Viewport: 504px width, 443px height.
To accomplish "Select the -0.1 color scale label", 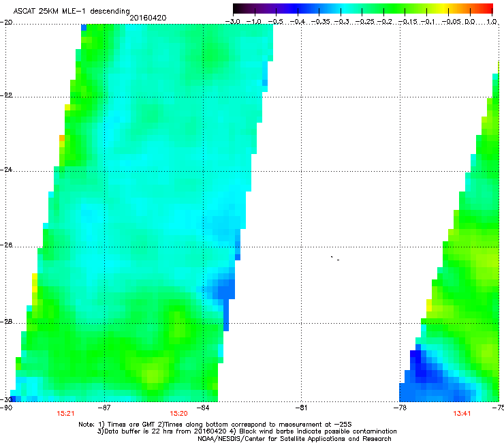I will click(x=428, y=22).
